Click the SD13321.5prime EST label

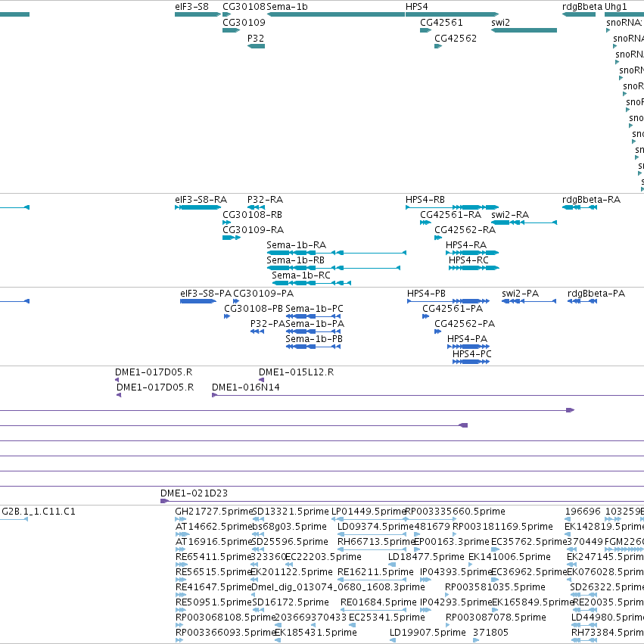point(291,512)
